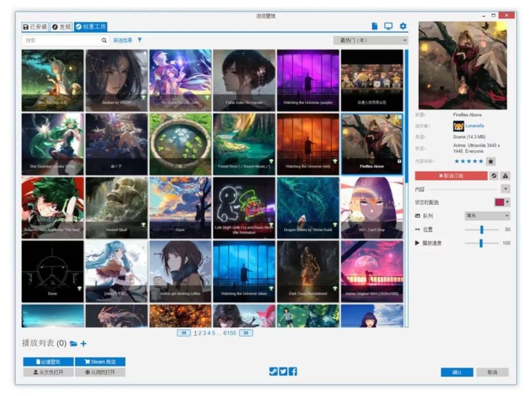The height and width of the screenshot is (396, 532).
Task: Select the Fireflies Above thumbnail in grid
Action: (x=372, y=144)
